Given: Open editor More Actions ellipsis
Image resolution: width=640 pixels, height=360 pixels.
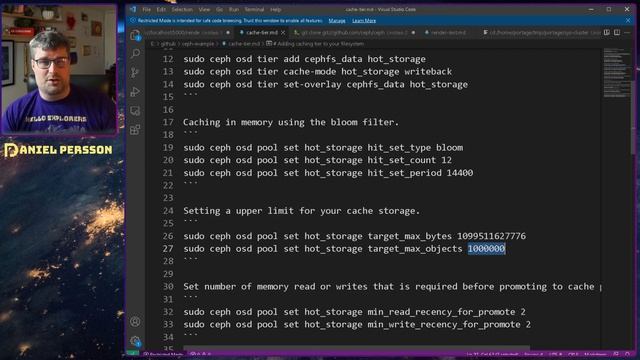Looking at the screenshot, I should [627, 32].
